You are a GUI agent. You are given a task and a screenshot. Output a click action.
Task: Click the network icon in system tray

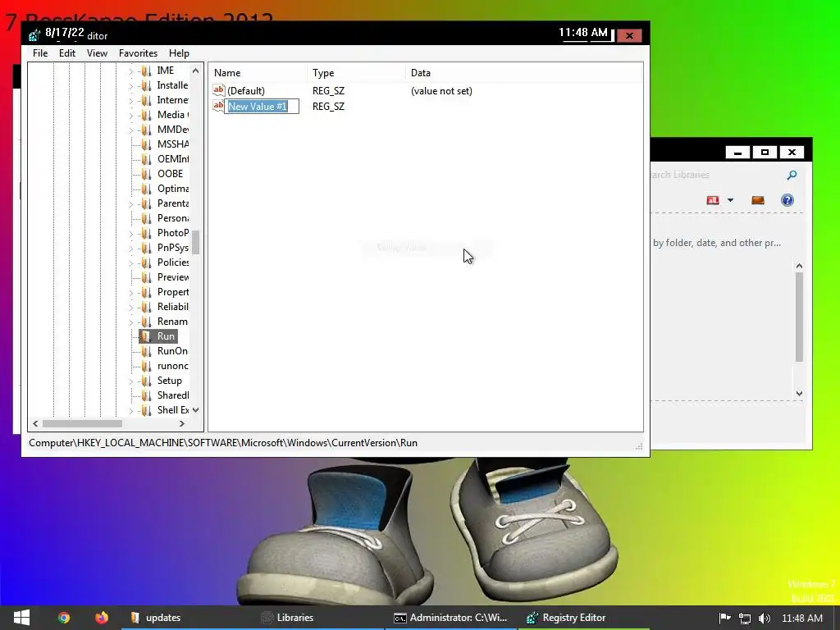[x=745, y=619]
